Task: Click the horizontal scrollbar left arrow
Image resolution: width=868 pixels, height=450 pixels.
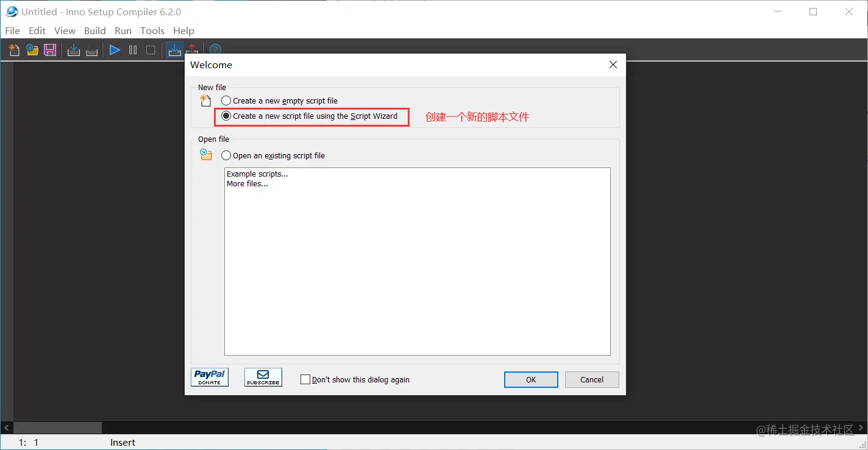Action: (x=7, y=428)
